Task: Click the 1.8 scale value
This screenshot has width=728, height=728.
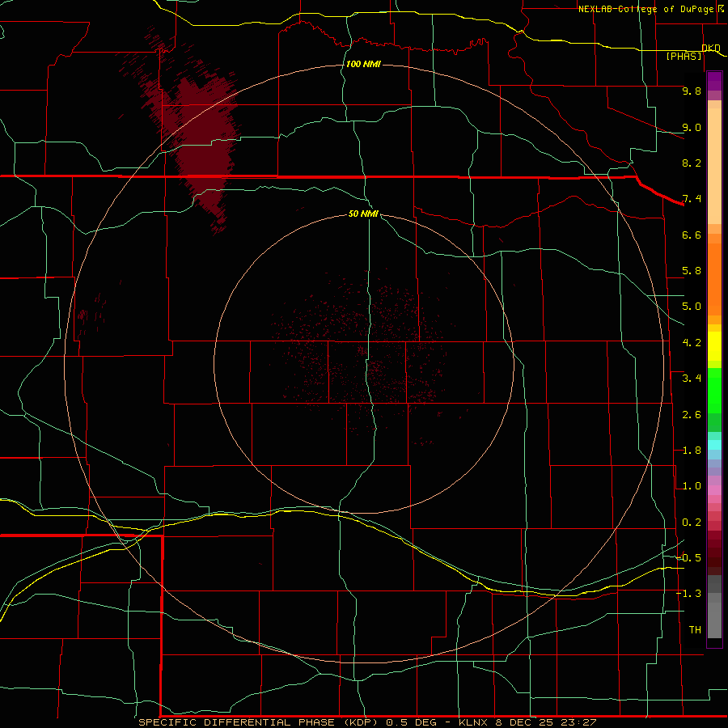Action: click(x=692, y=451)
